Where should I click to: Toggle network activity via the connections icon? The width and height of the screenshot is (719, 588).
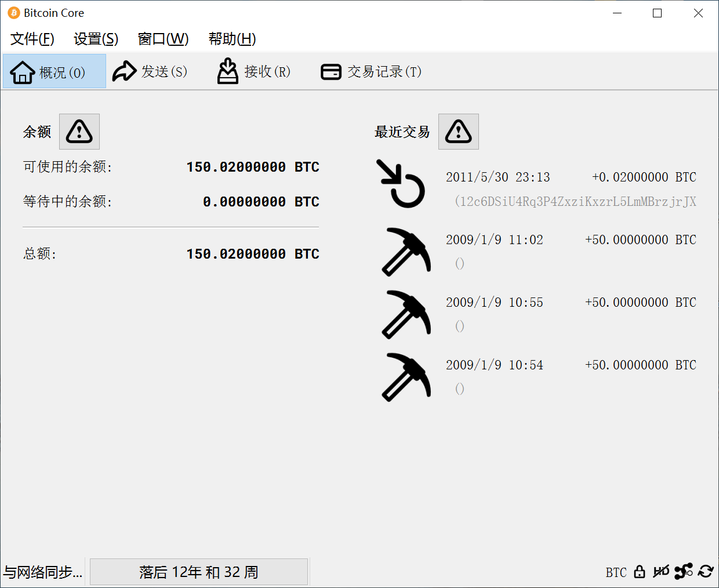tap(684, 572)
